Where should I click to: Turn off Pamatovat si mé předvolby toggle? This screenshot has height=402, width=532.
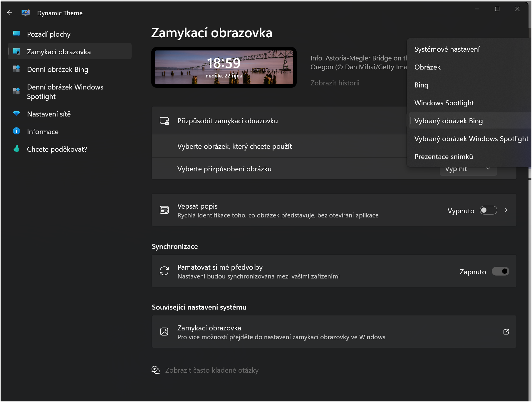pyautogui.click(x=500, y=271)
